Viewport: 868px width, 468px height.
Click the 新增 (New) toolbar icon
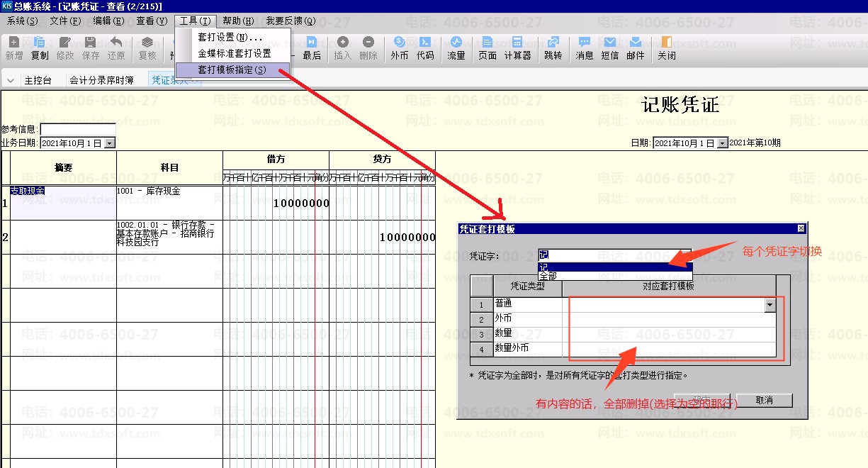(14, 48)
